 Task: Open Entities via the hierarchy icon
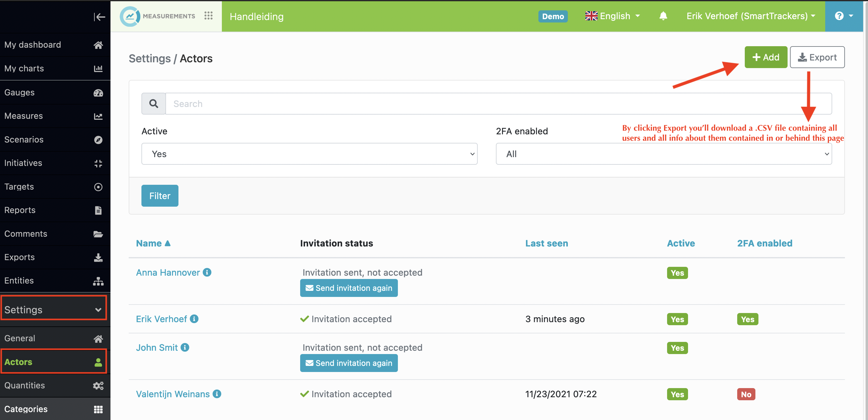pyautogui.click(x=98, y=281)
